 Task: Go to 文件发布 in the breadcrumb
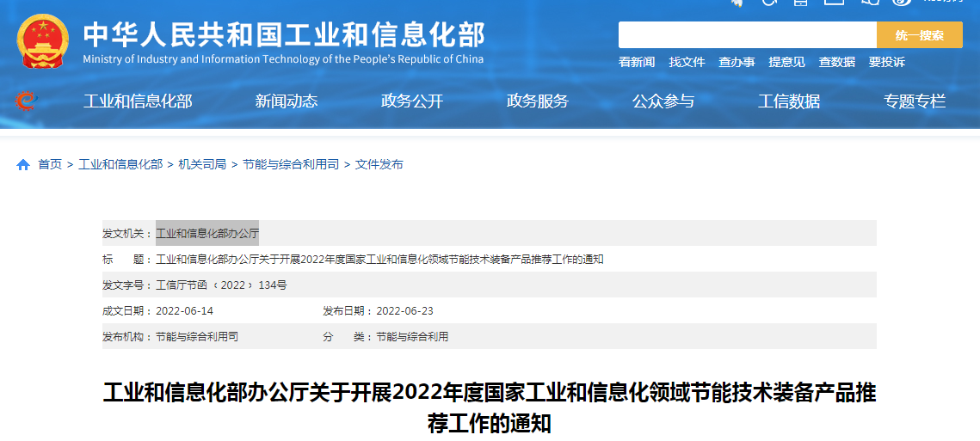tap(379, 164)
